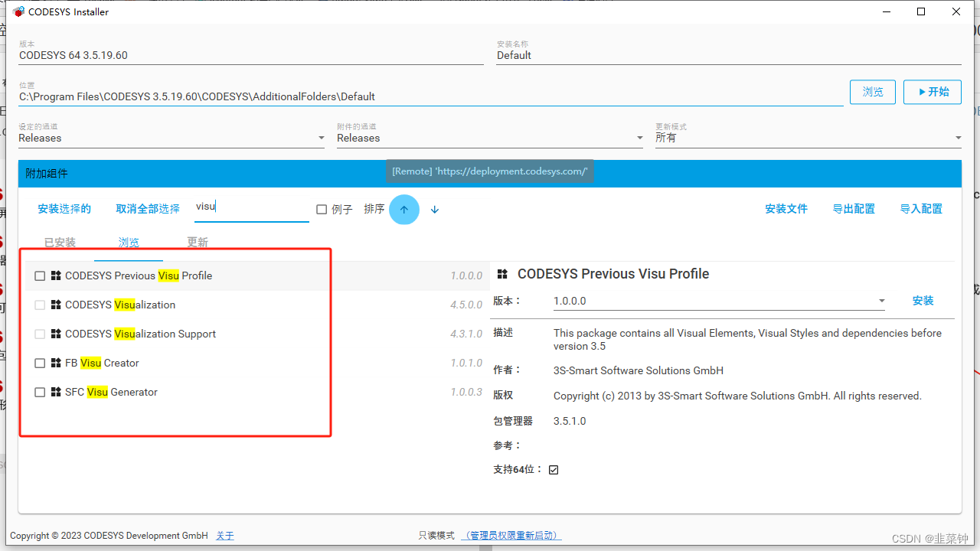Click the 开始 start button
The width and height of the screenshot is (980, 551).
pyautogui.click(x=933, y=92)
